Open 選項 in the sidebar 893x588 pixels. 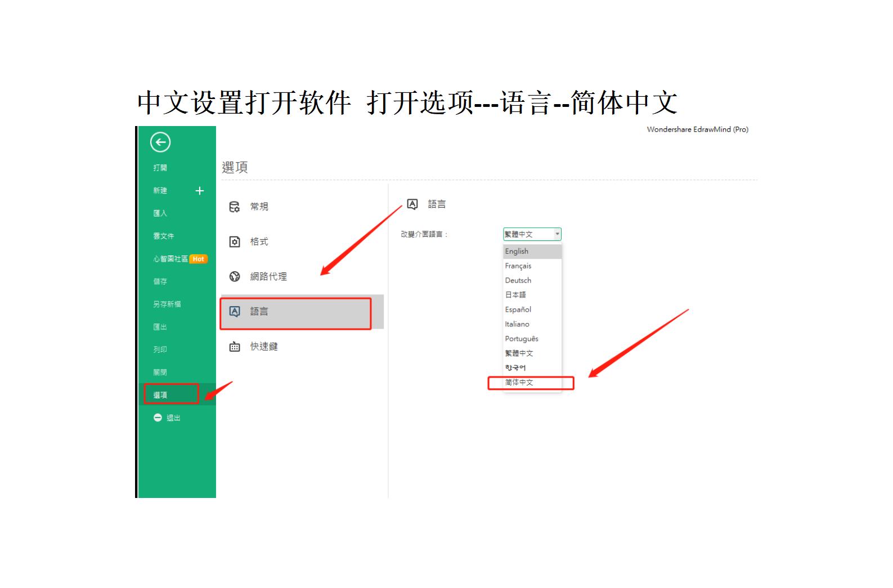point(160,395)
